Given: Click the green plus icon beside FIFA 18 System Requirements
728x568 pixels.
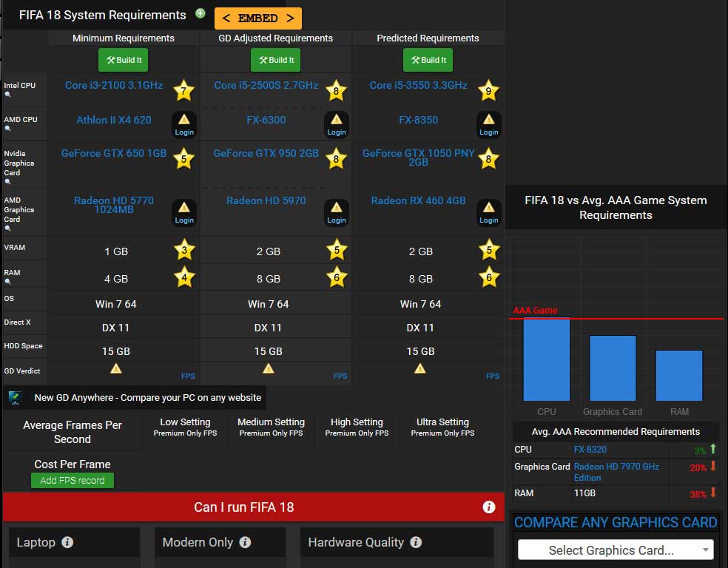Looking at the screenshot, I should (200, 13).
